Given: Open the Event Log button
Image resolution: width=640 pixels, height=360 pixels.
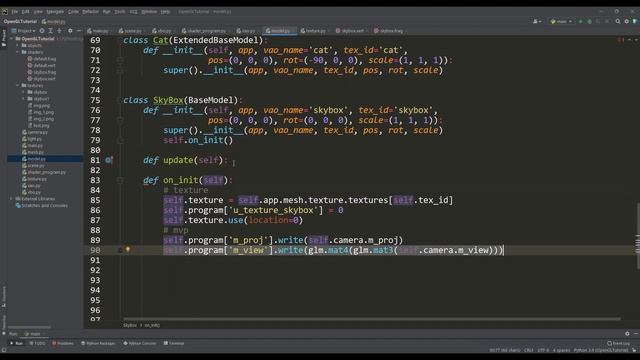Looking at the screenshot, I should point(618,343).
